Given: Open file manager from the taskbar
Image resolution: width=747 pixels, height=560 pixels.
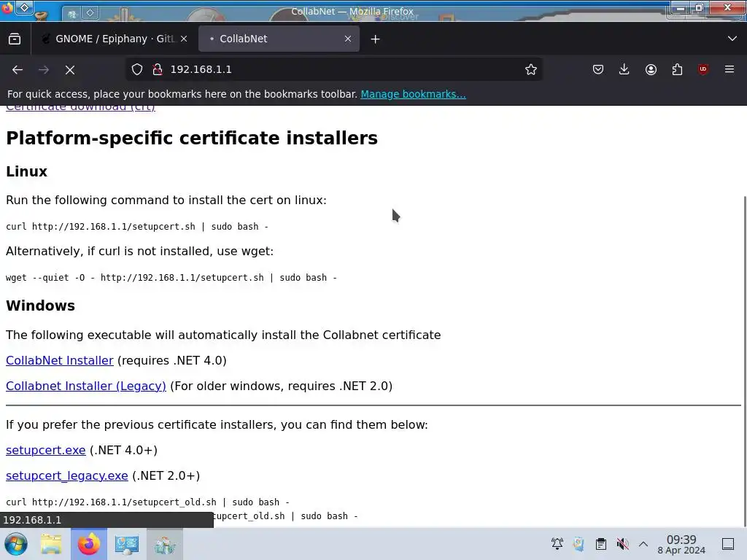Looking at the screenshot, I should (x=51, y=544).
